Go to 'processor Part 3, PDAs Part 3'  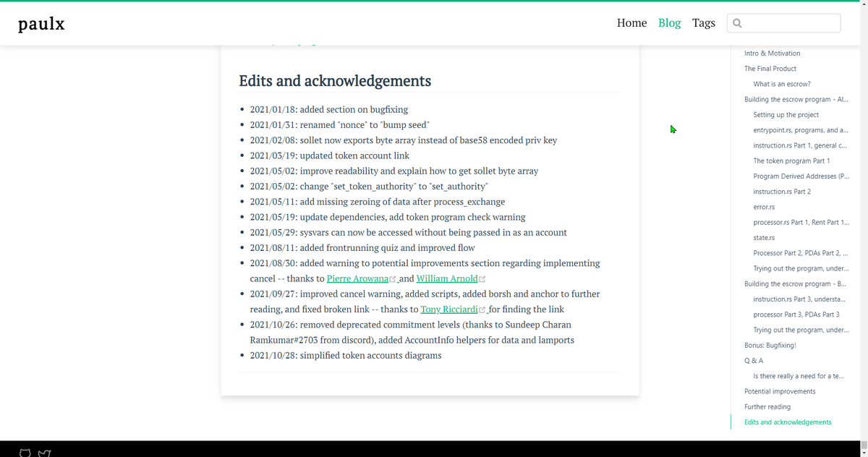click(796, 315)
